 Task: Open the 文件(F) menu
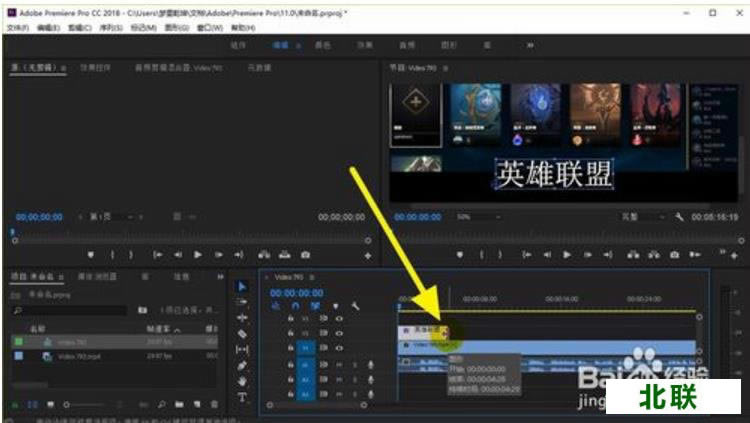18,28
